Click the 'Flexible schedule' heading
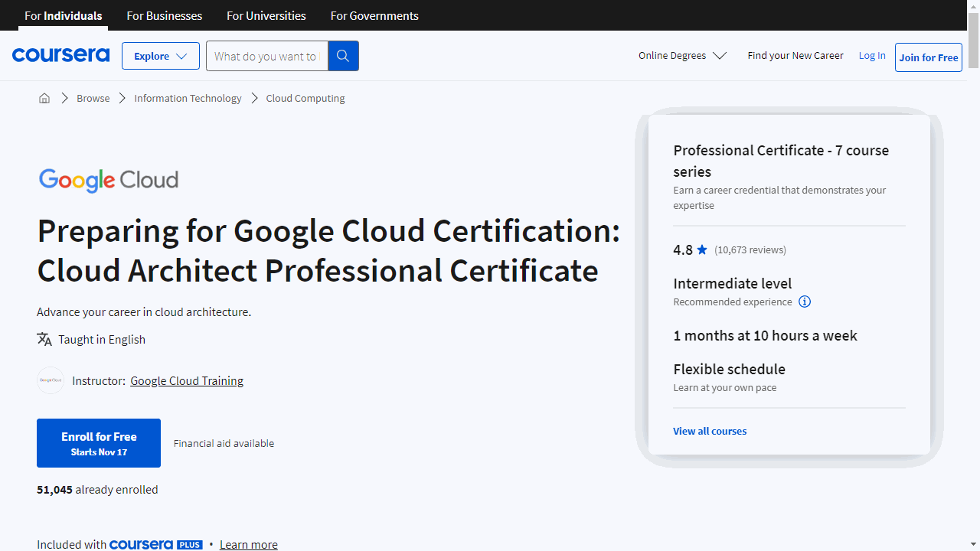980x551 pixels. tap(730, 369)
